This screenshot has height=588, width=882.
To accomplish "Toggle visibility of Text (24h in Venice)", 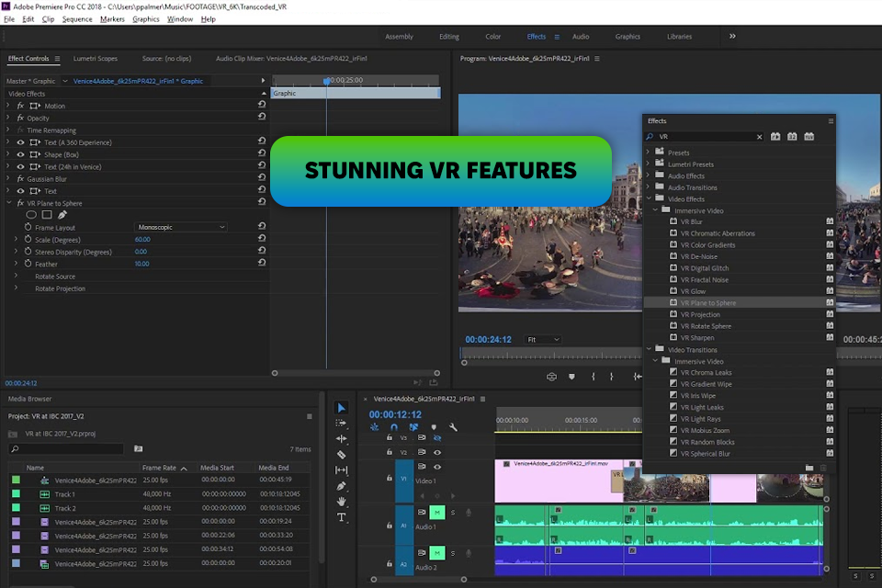I will 20,166.
